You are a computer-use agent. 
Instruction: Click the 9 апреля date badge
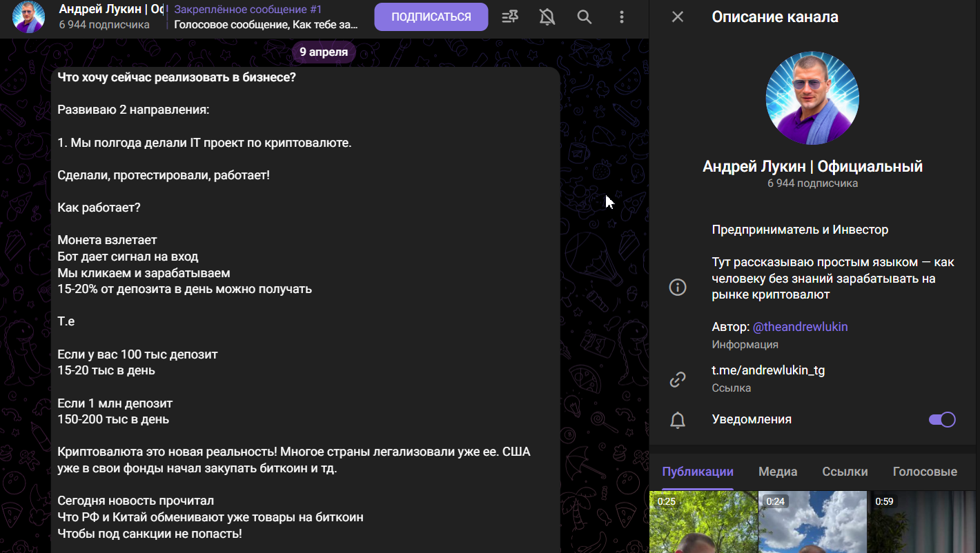(x=324, y=52)
